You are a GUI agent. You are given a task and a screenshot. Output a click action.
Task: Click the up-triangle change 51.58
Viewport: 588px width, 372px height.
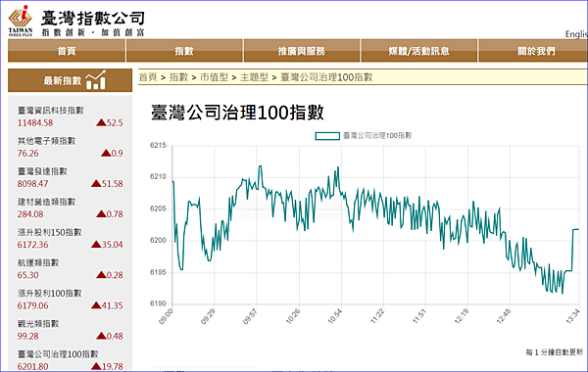(107, 184)
